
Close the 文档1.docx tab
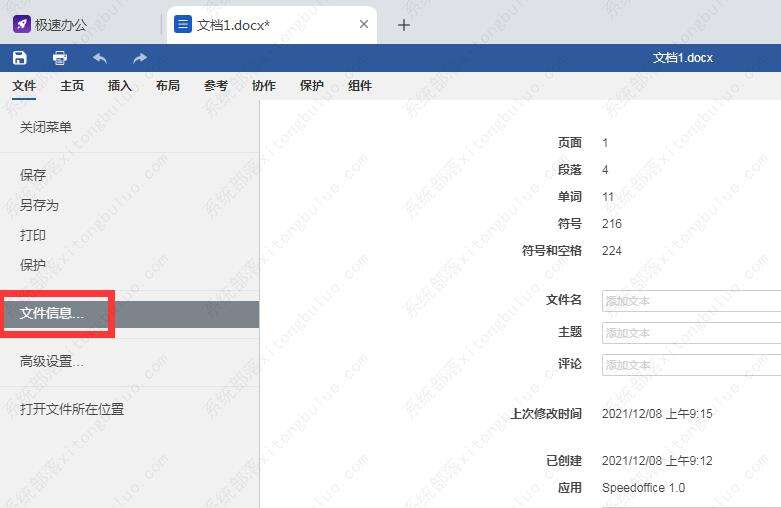point(364,24)
